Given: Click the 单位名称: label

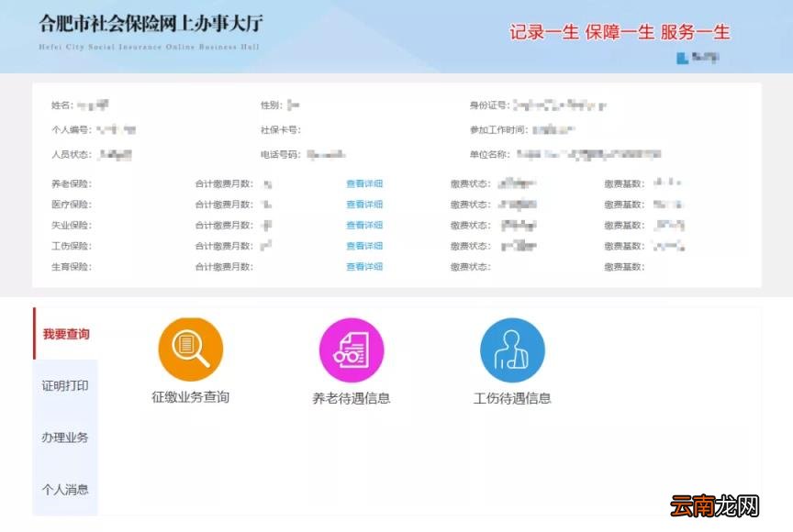Looking at the screenshot, I should 489,155.
